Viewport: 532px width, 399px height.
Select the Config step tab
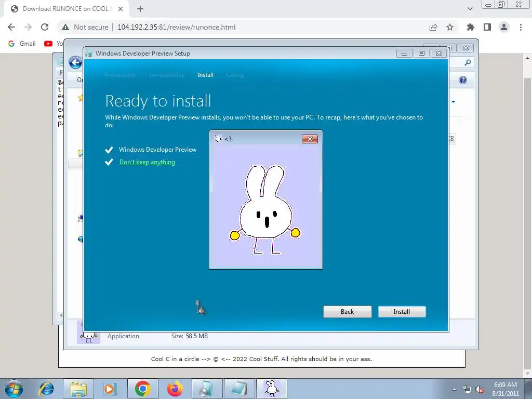pos(235,75)
